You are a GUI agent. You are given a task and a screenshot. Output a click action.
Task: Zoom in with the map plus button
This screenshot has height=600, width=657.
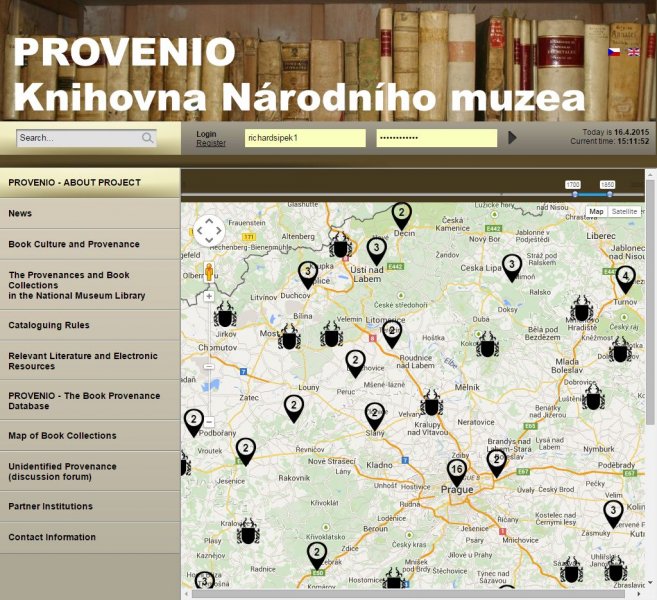(209, 296)
